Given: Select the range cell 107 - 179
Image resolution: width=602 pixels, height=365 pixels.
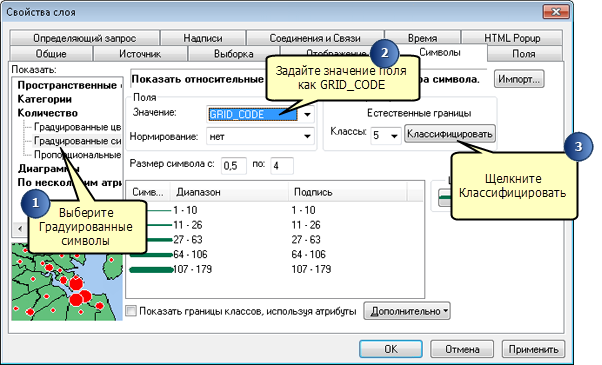Looking at the screenshot, I should click(192, 269).
